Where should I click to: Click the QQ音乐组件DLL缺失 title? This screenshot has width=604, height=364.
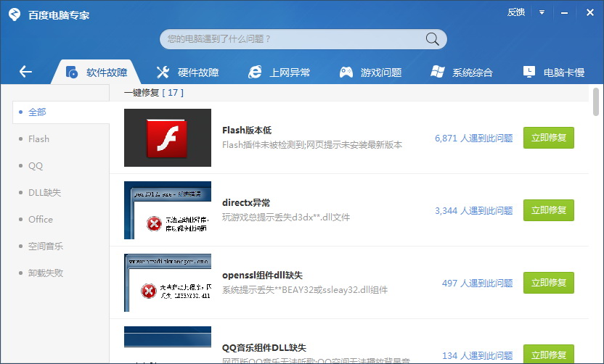[x=264, y=348]
